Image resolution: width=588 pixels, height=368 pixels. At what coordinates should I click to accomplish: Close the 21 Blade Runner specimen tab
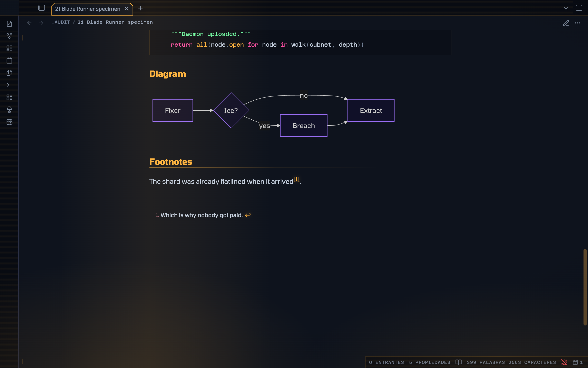(127, 9)
